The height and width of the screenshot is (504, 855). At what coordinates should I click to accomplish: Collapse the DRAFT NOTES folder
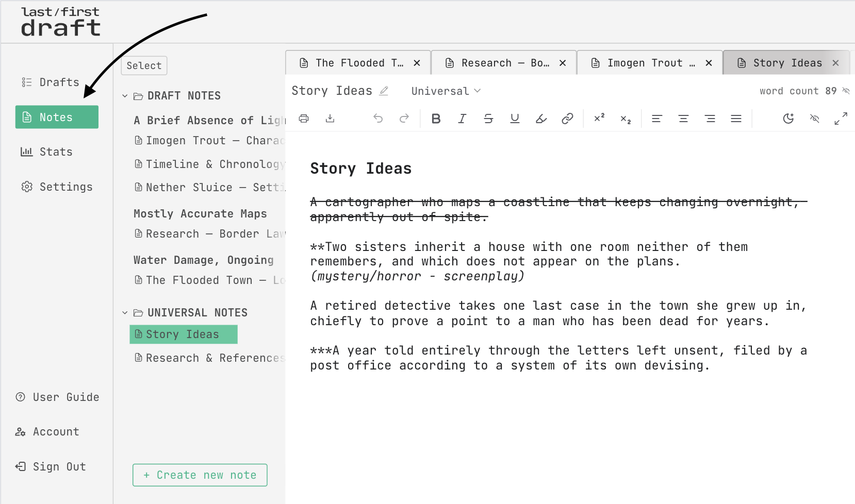click(125, 96)
